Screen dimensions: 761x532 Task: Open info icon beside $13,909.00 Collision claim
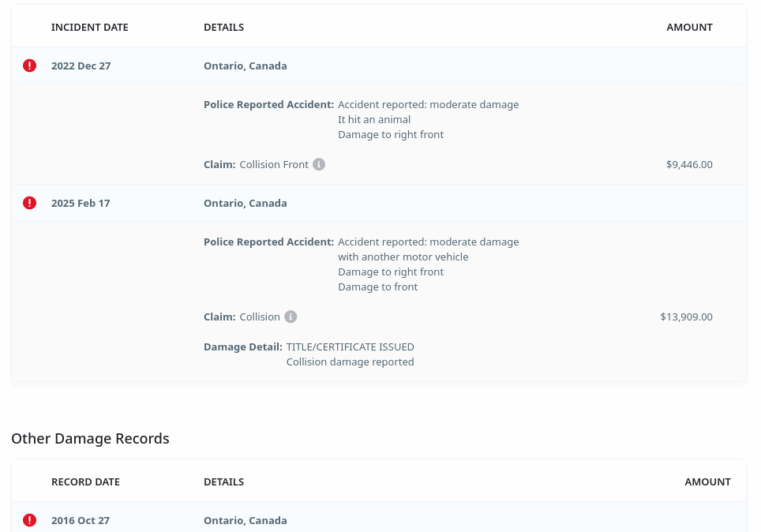pyautogui.click(x=291, y=317)
